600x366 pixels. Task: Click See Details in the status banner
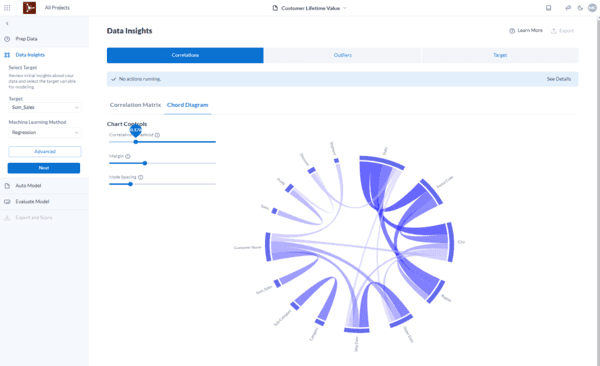click(559, 79)
